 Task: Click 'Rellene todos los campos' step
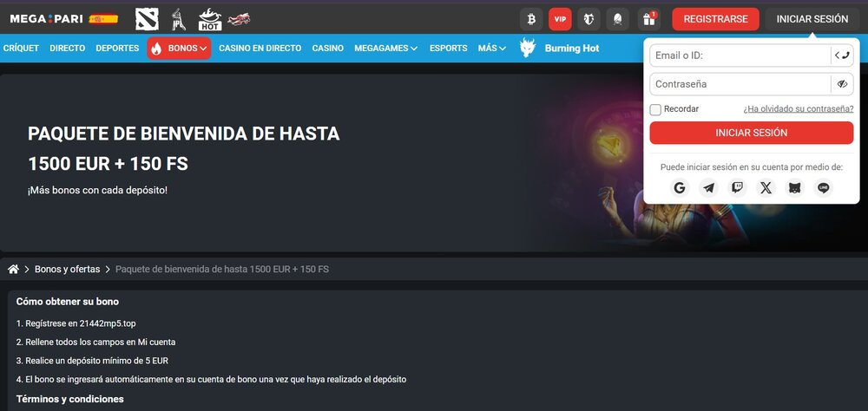coord(95,342)
